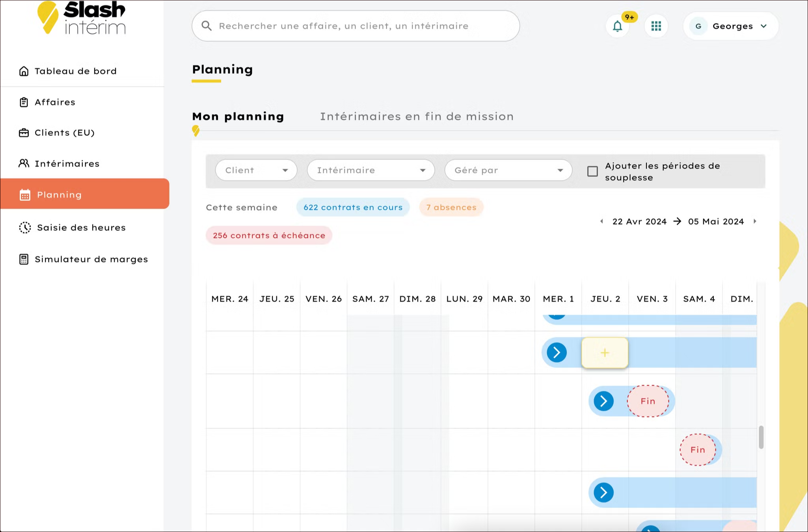Click the 622 contrats en cours badge
The image size is (808, 532).
click(x=353, y=207)
